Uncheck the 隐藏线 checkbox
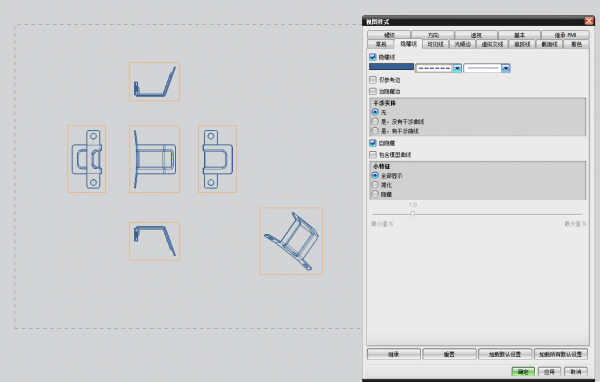The image size is (600, 382). click(x=373, y=57)
